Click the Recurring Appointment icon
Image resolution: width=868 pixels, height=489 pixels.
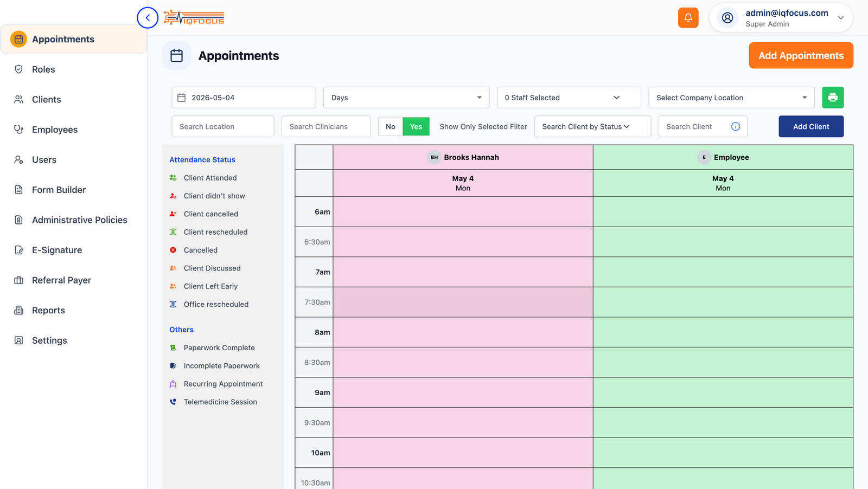click(x=173, y=384)
